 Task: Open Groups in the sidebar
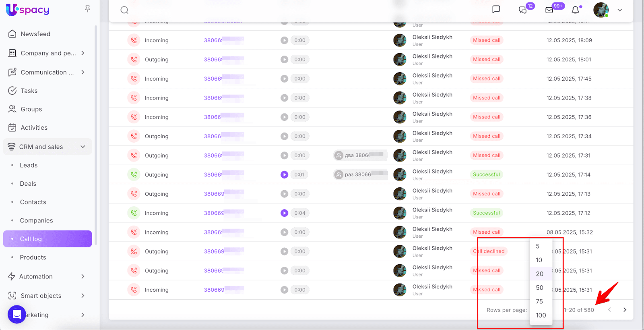(31, 109)
